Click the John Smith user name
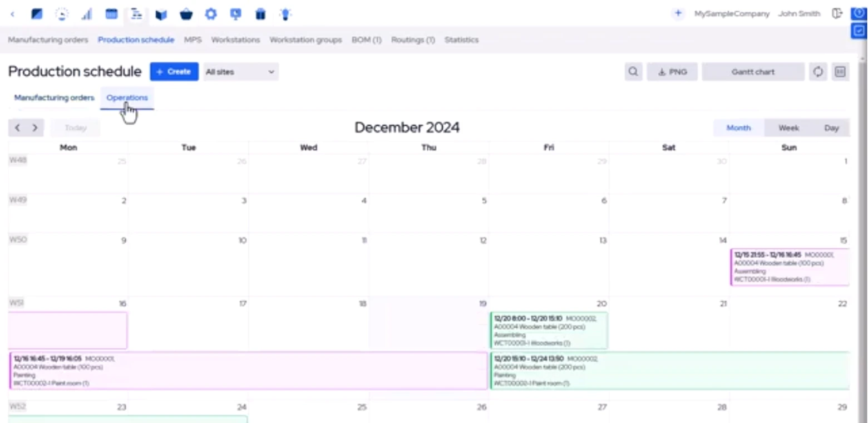Image resolution: width=868 pixels, height=423 pixels. tap(799, 14)
